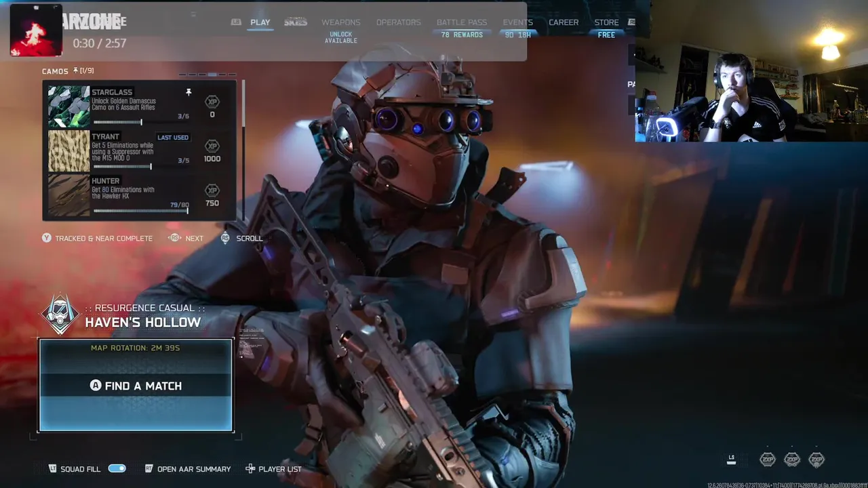This screenshot has height=488, width=868.
Task: Click the middle 2XP token icon
Action: pos(792,460)
